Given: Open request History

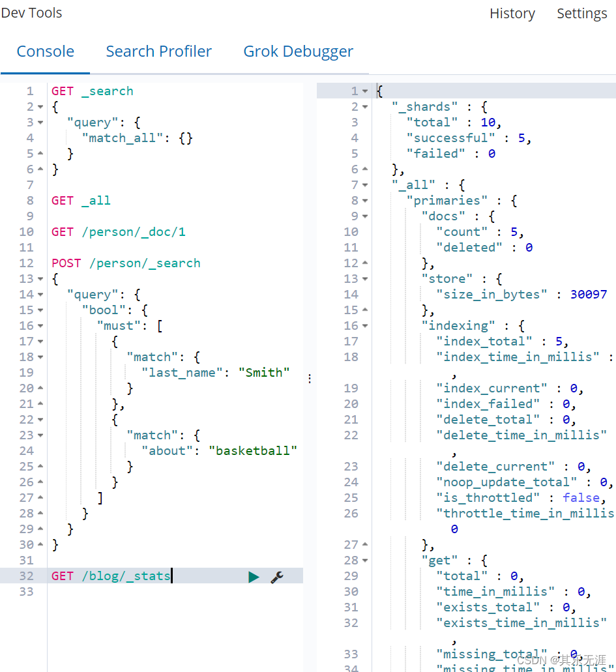Looking at the screenshot, I should point(512,14).
